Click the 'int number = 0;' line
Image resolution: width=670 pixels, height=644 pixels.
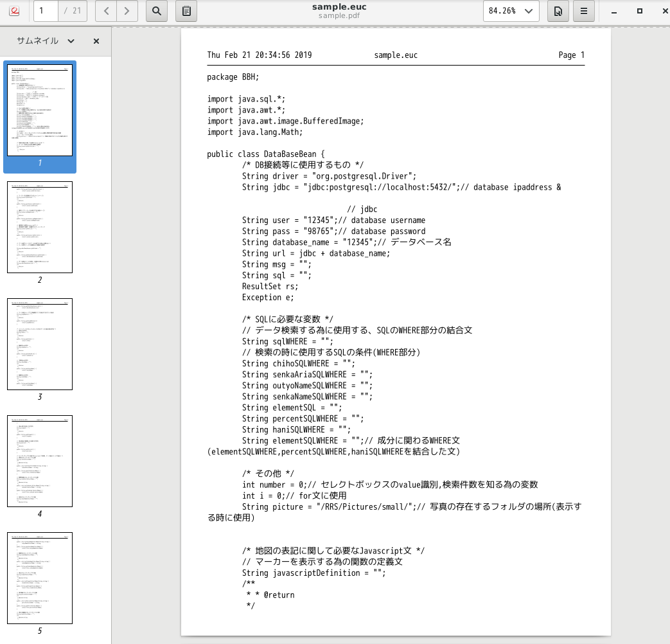coord(390,485)
